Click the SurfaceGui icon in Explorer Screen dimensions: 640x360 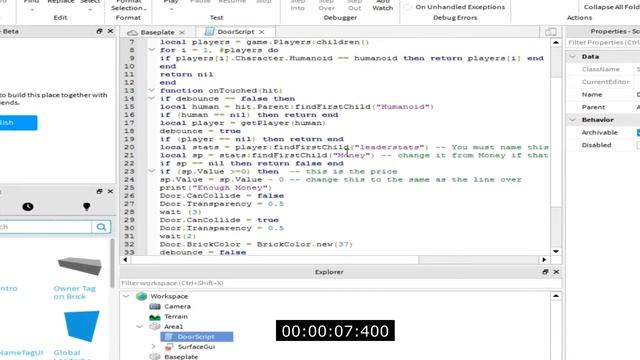click(x=169, y=347)
